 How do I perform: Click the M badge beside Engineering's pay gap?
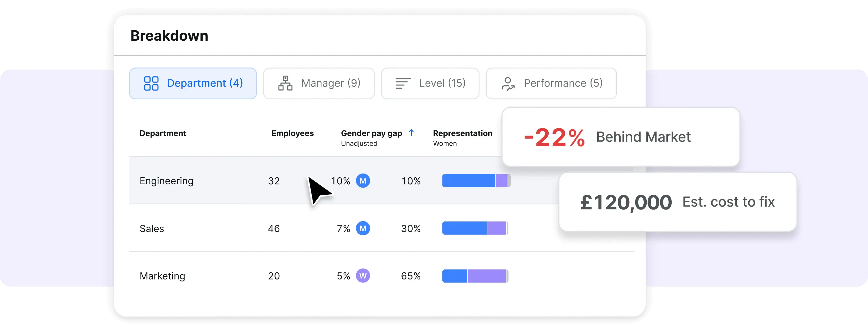(363, 181)
